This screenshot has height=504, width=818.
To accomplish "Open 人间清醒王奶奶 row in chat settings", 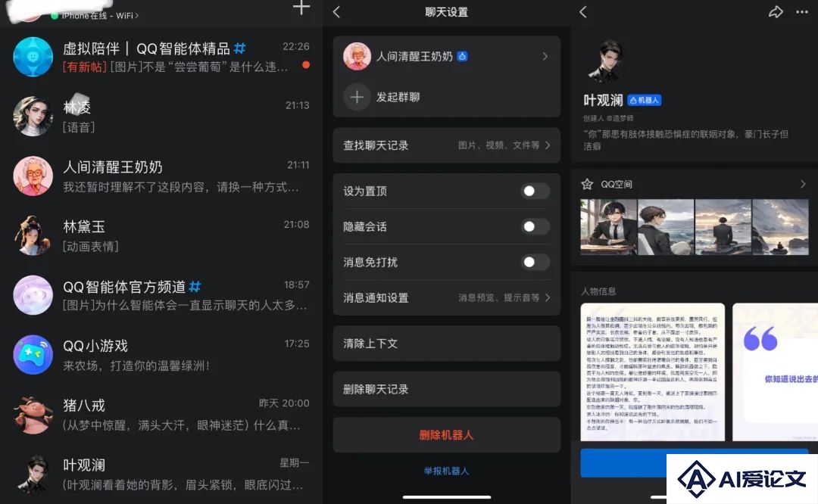I will 447,56.
